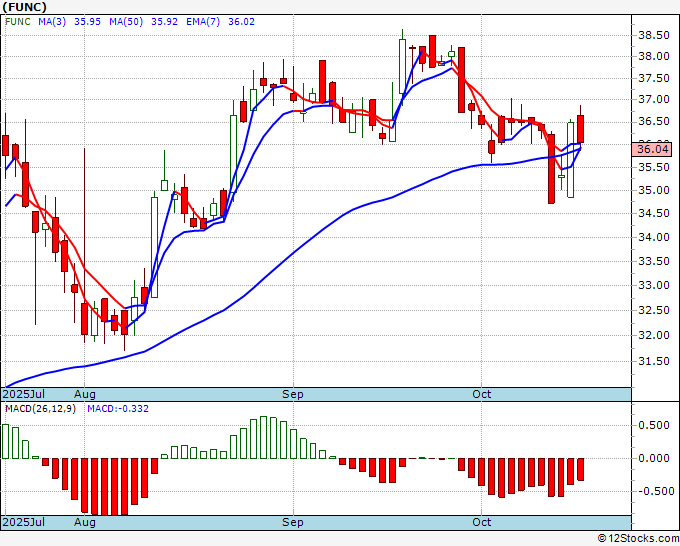Click Oct on MACD date axis
680x546 pixels.
click(x=481, y=522)
